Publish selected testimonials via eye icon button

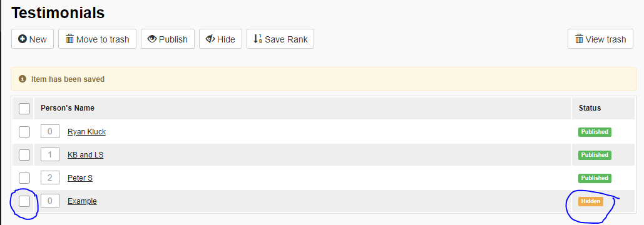pos(168,39)
